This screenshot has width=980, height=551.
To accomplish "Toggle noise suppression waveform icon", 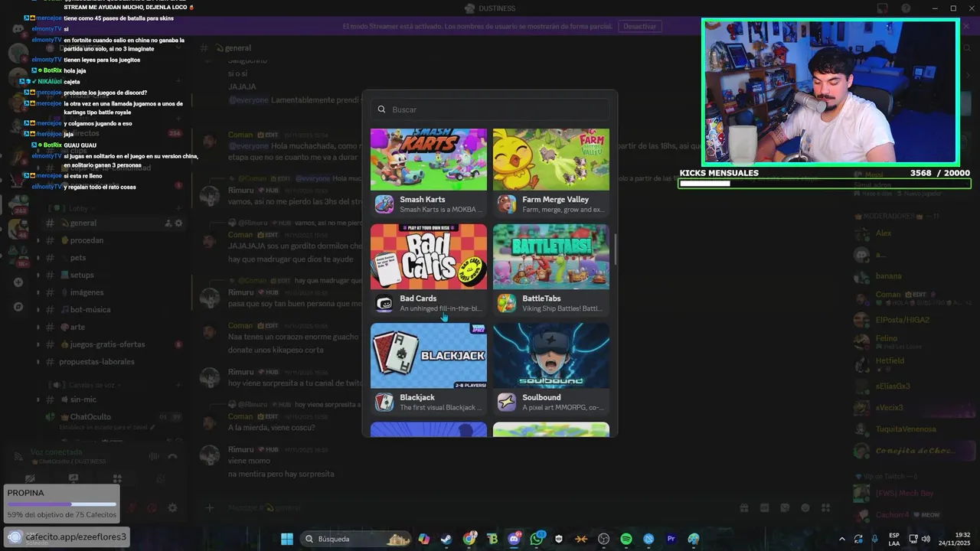I will coord(154,456).
